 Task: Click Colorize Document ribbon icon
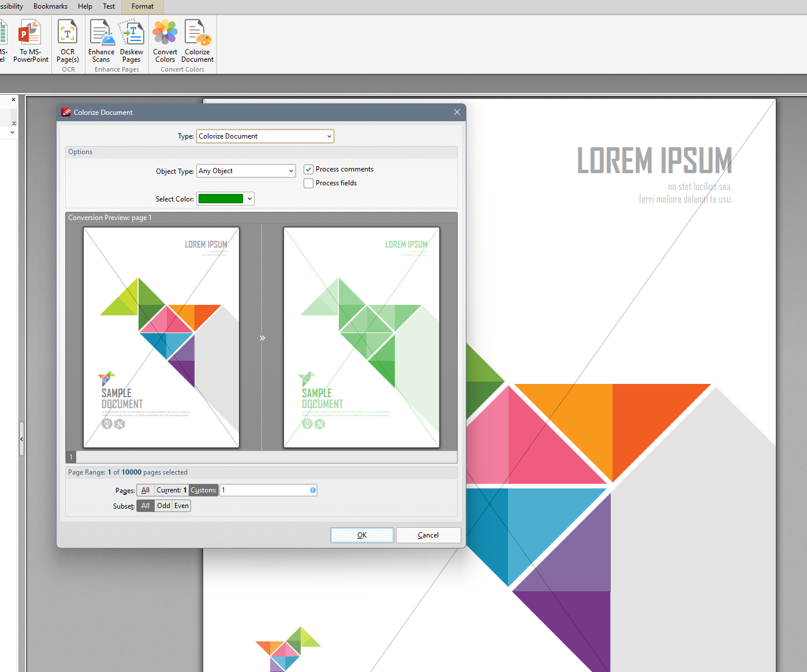point(197,41)
